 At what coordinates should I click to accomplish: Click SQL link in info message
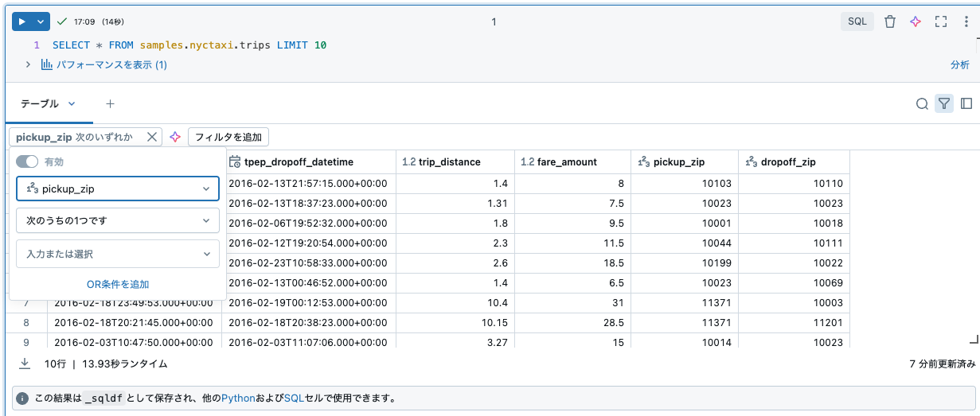pos(294,398)
